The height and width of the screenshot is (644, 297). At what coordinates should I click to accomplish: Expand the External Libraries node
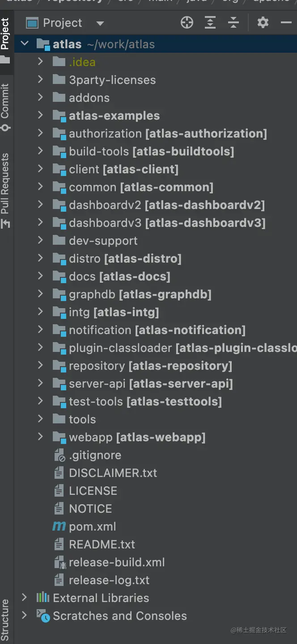[x=25, y=598]
